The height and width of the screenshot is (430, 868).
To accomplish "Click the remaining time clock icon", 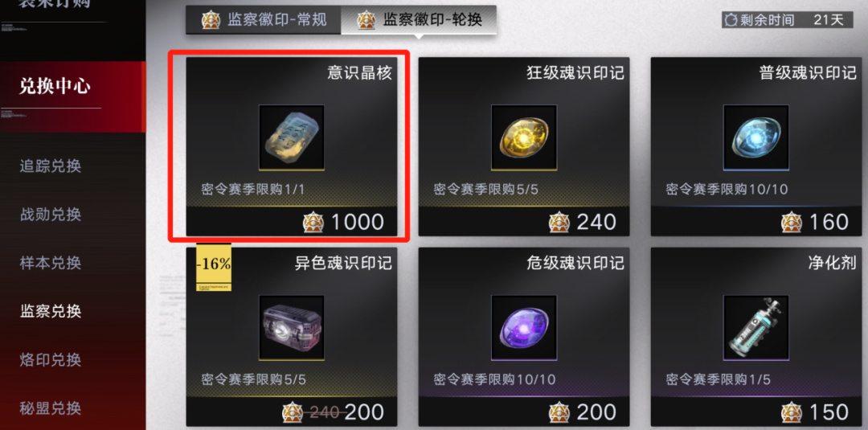I will click(732, 20).
